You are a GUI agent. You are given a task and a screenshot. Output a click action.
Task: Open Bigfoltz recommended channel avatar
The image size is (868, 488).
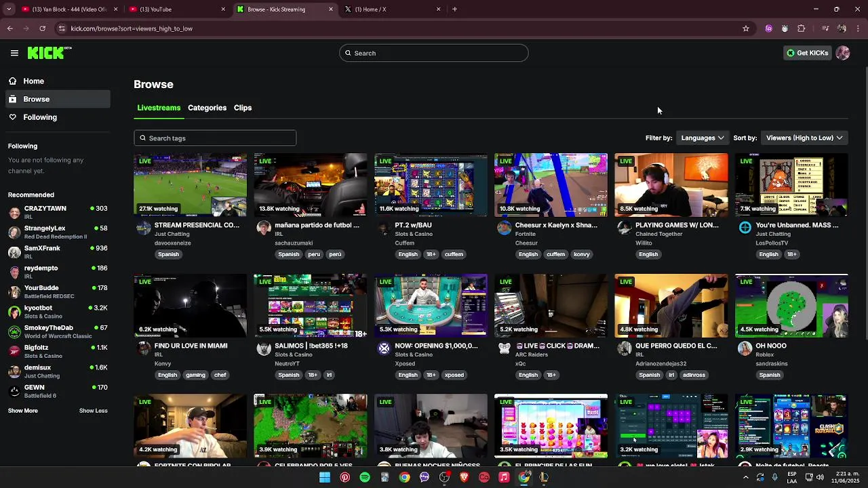pyautogui.click(x=14, y=351)
